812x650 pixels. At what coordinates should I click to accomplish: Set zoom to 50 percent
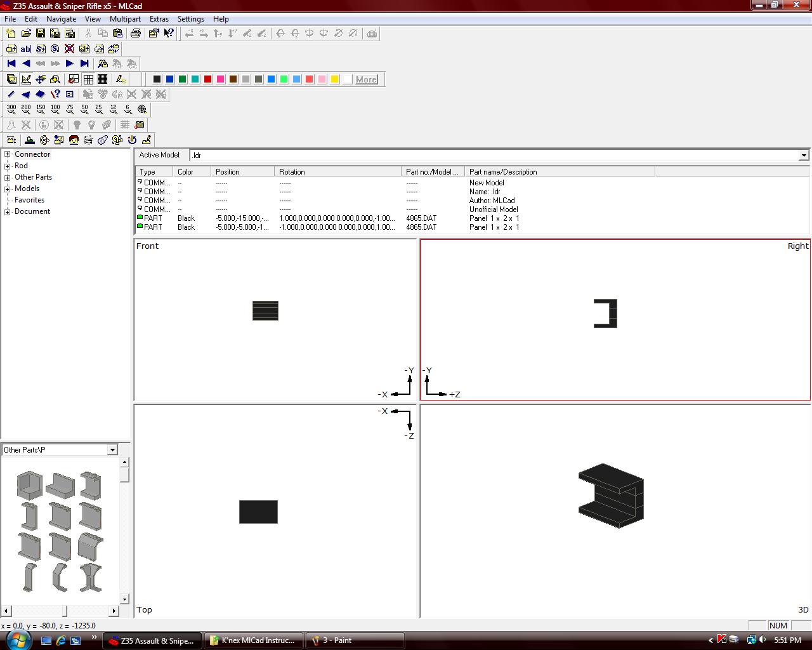(x=84, y=109)
